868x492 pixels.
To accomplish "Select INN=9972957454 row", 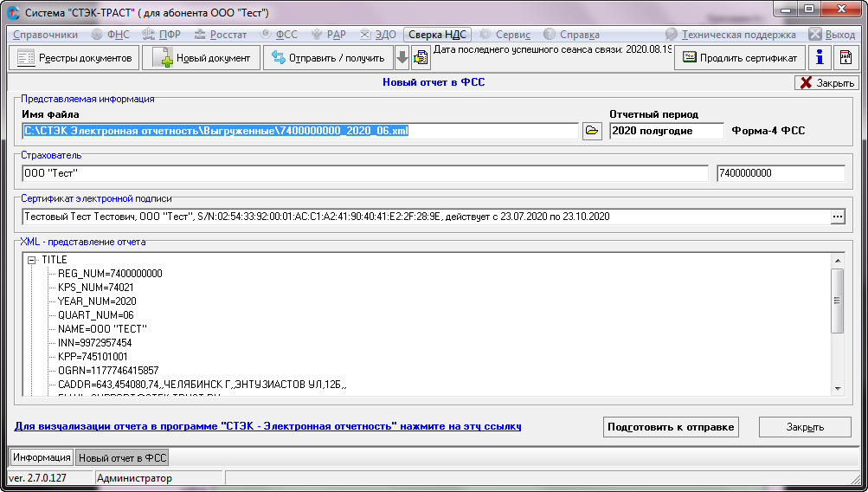I will [94, 343].
